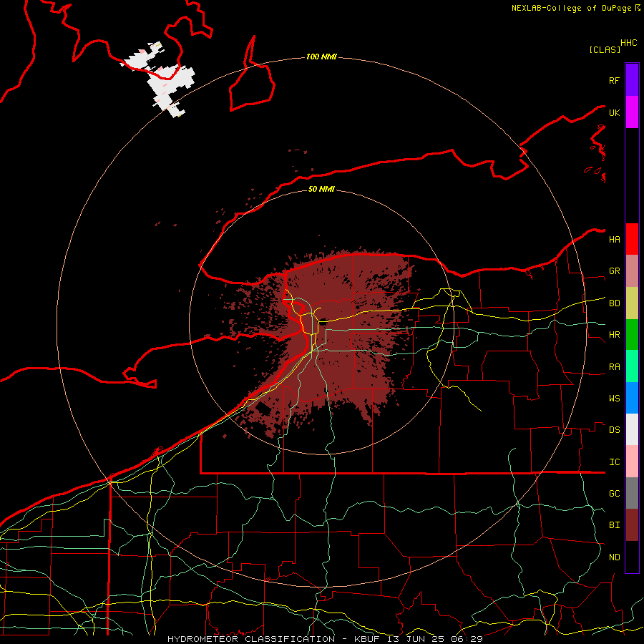Click the HHC product code label

629,43
